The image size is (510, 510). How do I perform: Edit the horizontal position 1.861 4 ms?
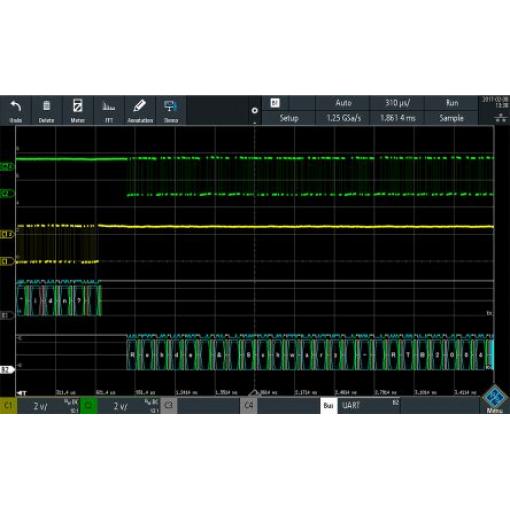coord(397,118)
